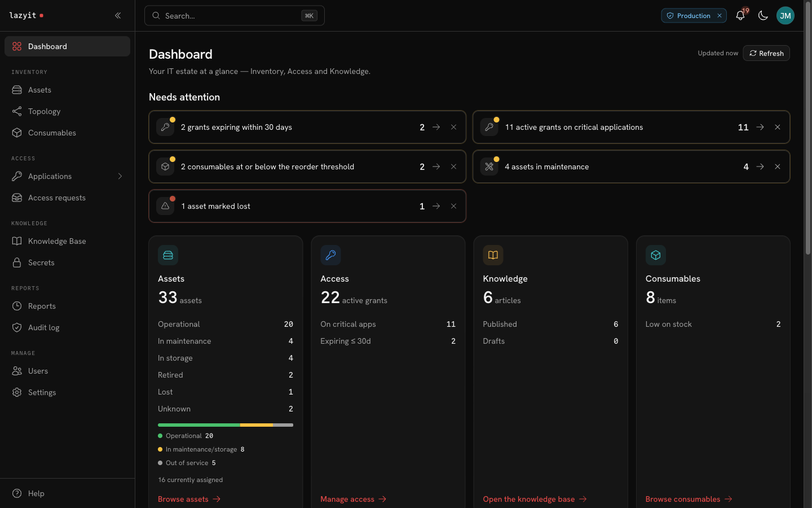Focus the Search input field
812x508 pixels.
[x=235, y=16]
